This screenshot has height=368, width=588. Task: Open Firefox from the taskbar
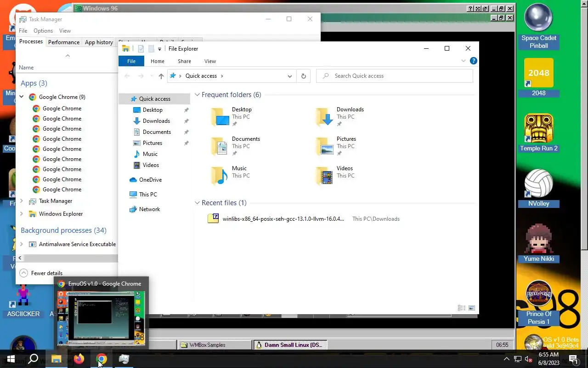pos(79,359)
